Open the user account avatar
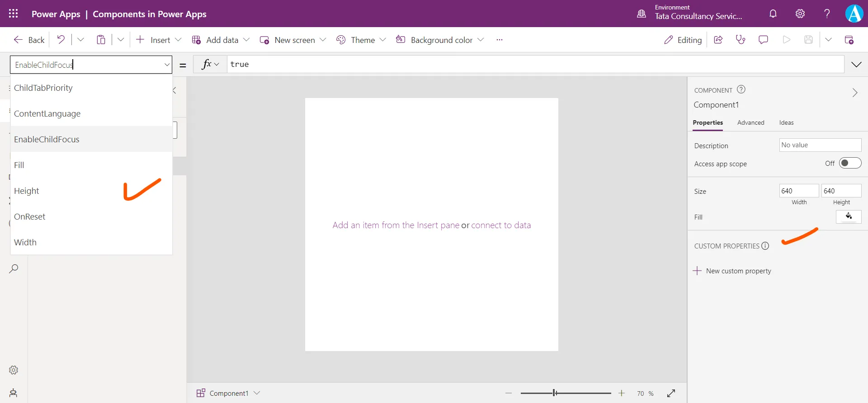The image size is (868, 403). (854, 14)
